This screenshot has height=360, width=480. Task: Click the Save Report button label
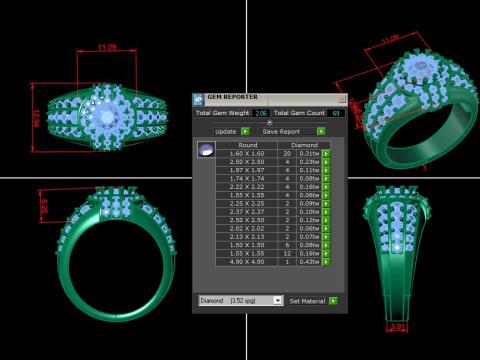(281, 132)
